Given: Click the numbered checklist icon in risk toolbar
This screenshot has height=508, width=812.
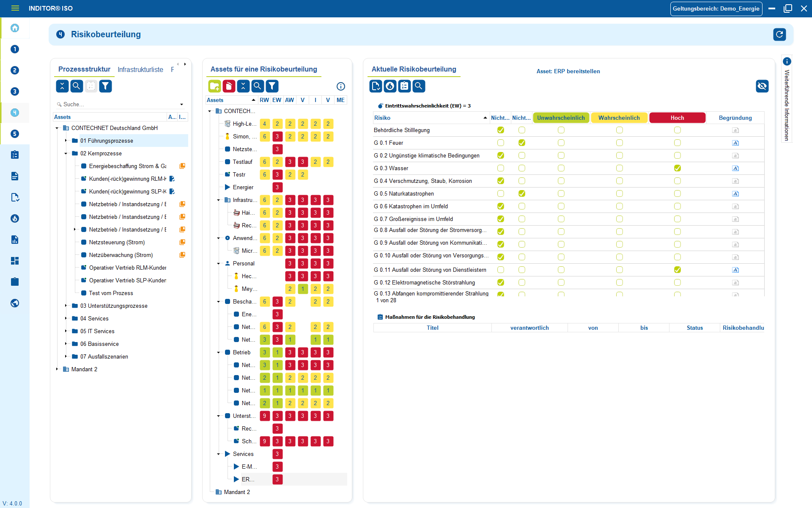Looking at the screenshot, I should [404, 86].
